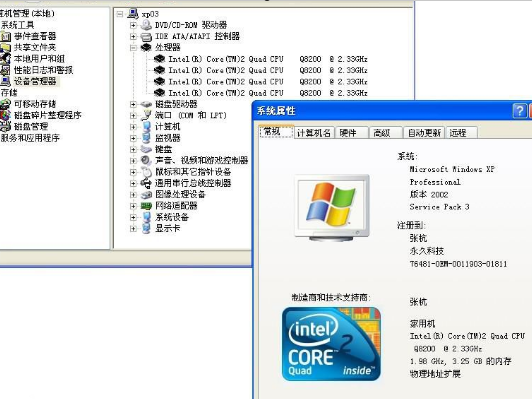The width and height of the screenshot is (532, 399).
Task: Click the 事件查看器 icon in left pane
Action: [5, 36]
